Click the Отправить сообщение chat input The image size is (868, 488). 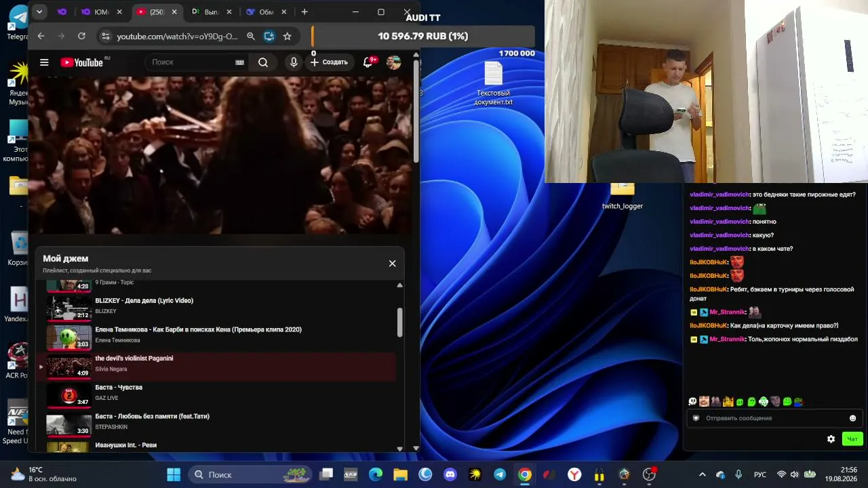[x=774, y=418]
